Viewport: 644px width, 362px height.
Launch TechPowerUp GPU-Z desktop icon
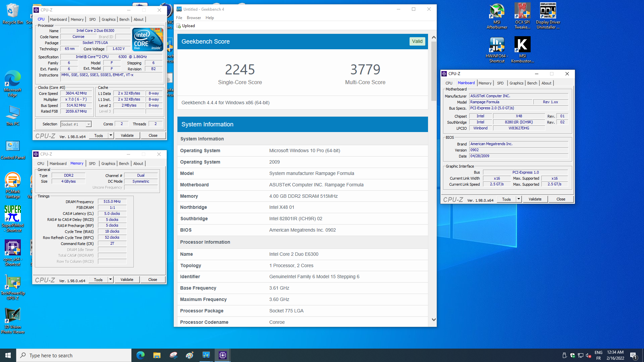[x=13, y=287]
